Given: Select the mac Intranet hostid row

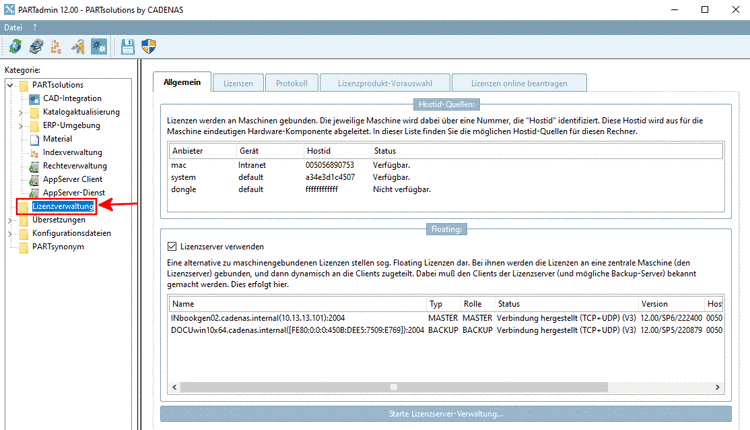Looking at the screenshot, I should pyautogui.click(x=446, y=165).
